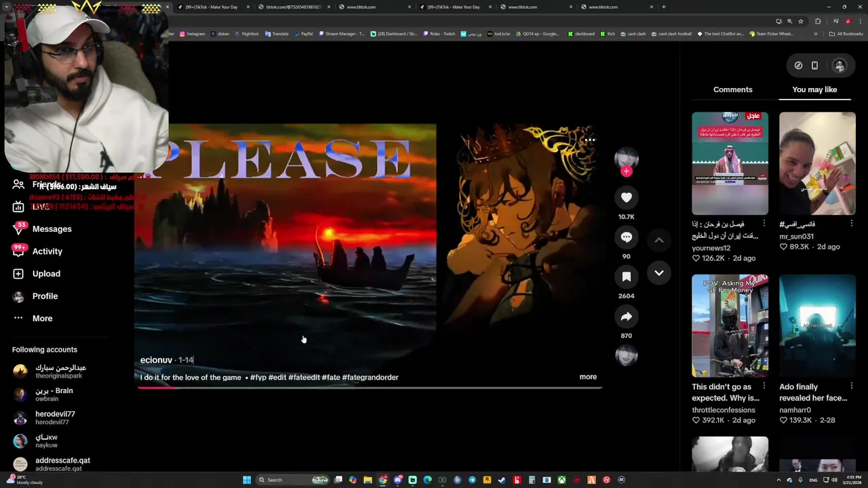Open followed account naykuw

tap(46, 441)
